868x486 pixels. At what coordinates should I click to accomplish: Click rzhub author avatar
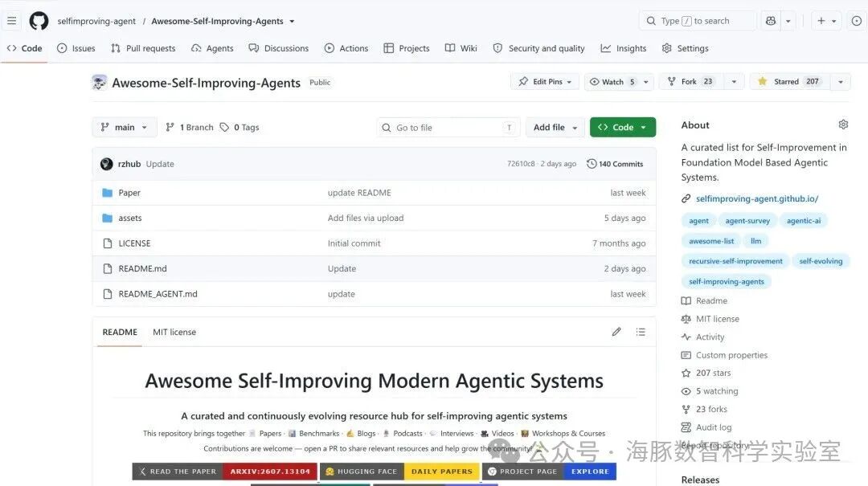(106, 164)
